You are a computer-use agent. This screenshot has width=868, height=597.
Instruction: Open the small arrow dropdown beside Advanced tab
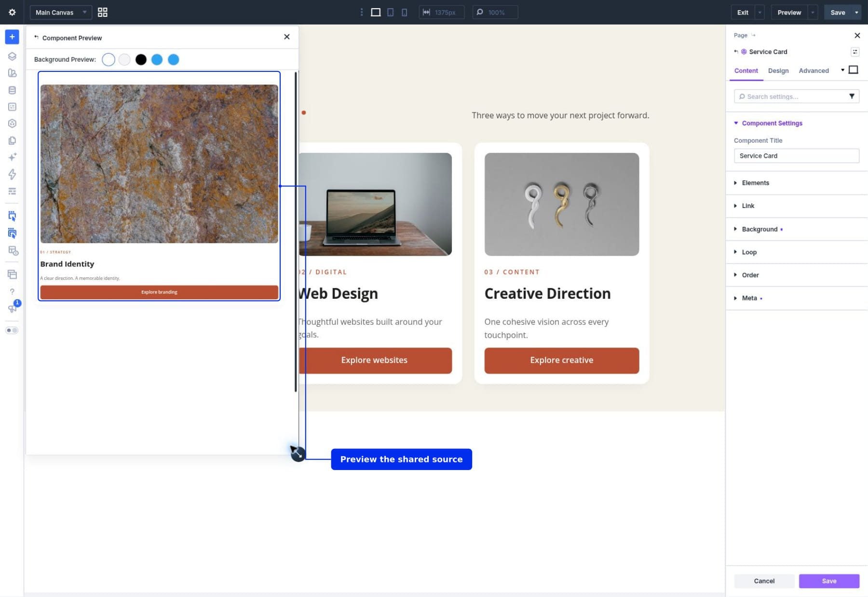tap(842, 70)
